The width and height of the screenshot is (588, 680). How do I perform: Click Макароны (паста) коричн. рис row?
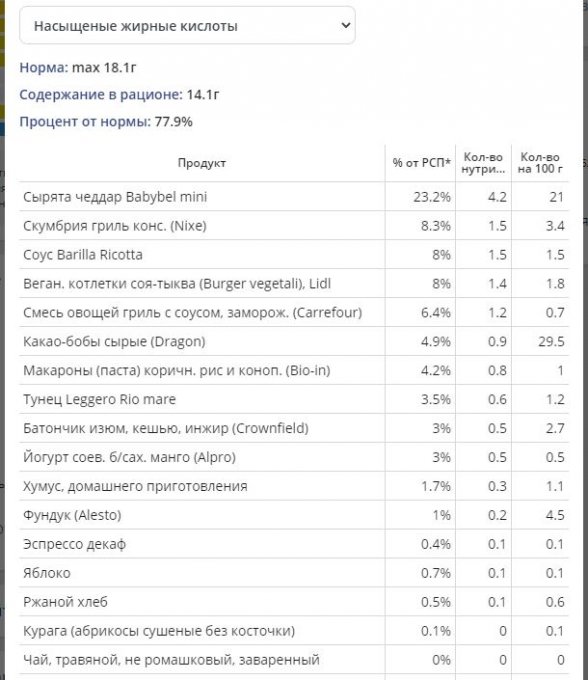coord(294,371)
